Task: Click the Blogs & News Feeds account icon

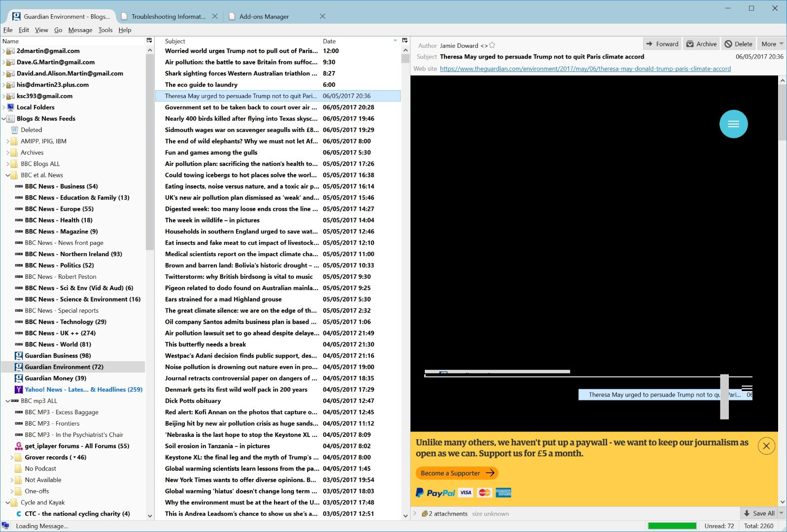Action: click(11, 119)
